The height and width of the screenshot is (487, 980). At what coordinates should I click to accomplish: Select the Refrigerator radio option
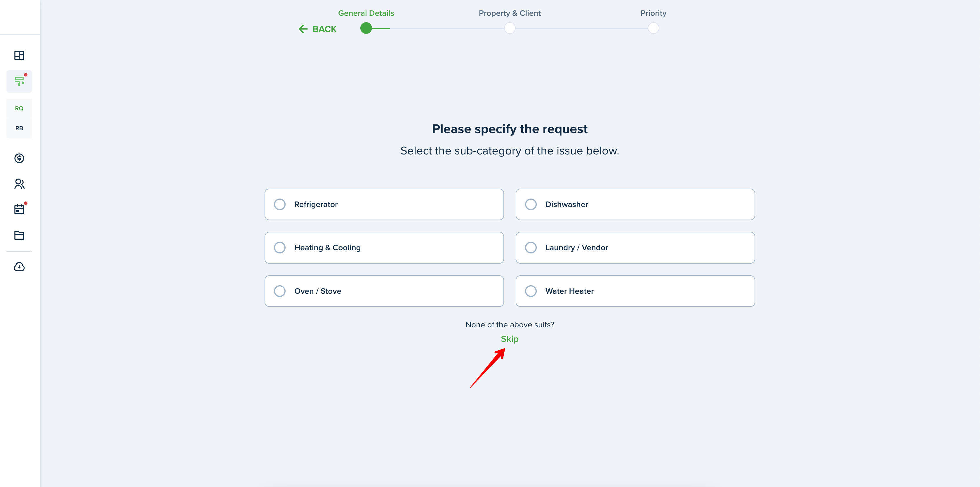coord(384,204)
